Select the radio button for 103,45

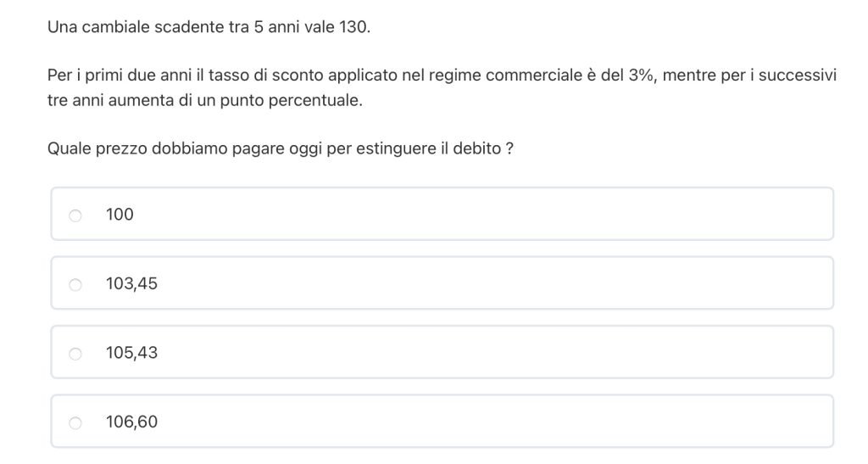click(x=75, y=284)
